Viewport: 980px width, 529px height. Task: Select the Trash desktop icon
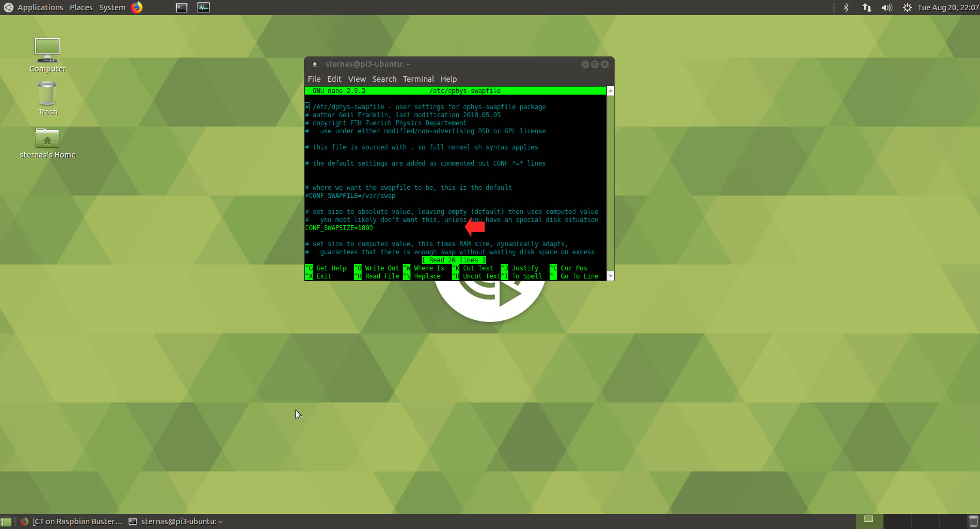[47, 99]
